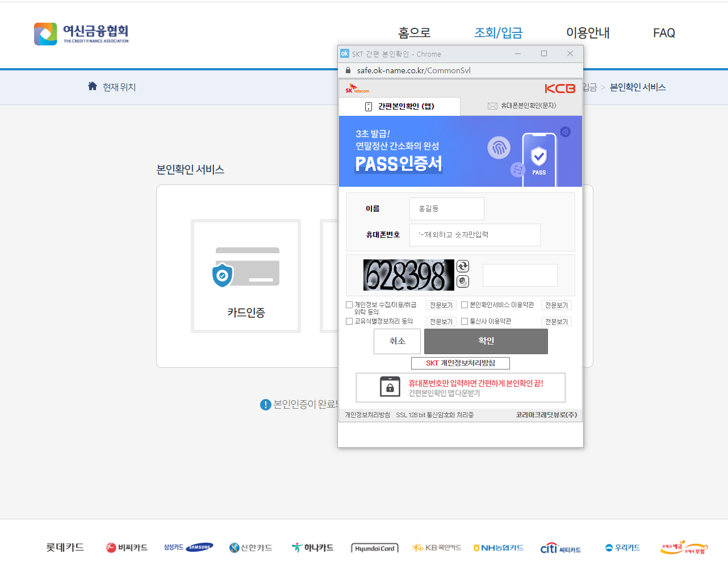The width and height of the screenshot is (728, 575).
Task: Click the 휴대폰번호 input field
Action: pyautogui.click(x=475, y=235)
